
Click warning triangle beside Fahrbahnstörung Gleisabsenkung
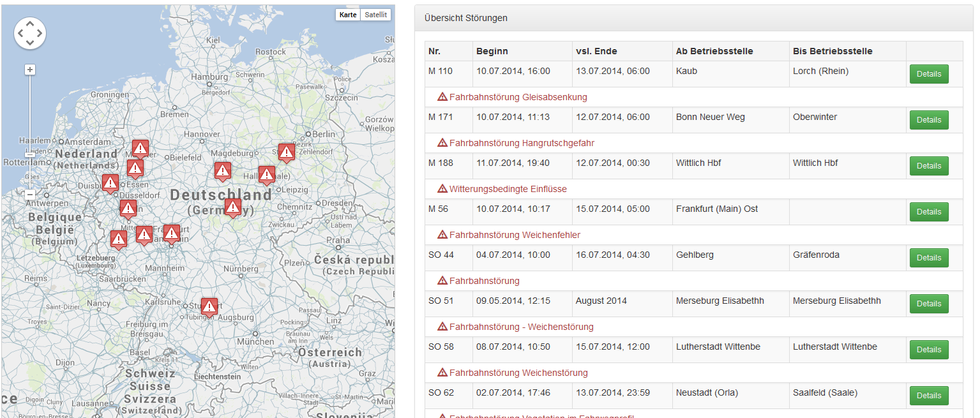(442, 97)
